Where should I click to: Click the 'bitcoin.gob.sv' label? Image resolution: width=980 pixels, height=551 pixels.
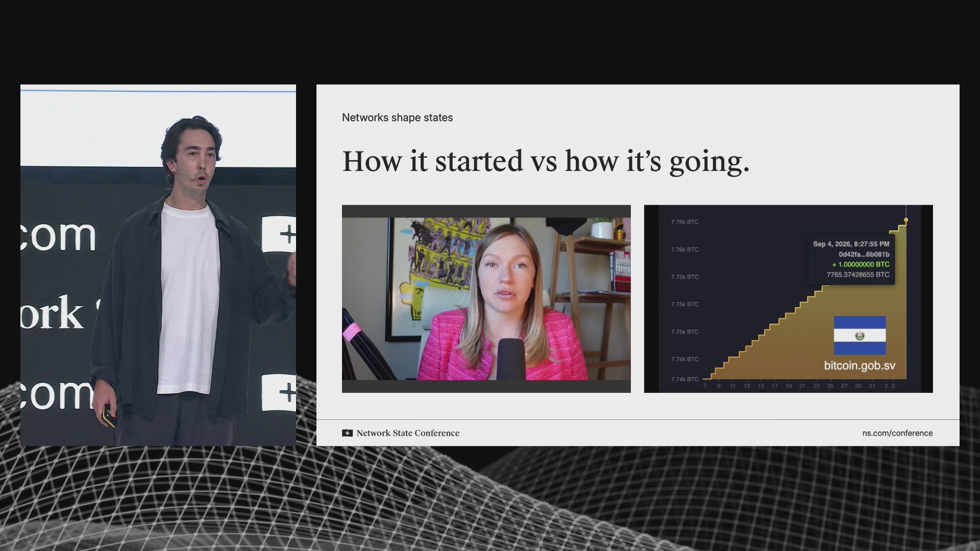[860, 366]
